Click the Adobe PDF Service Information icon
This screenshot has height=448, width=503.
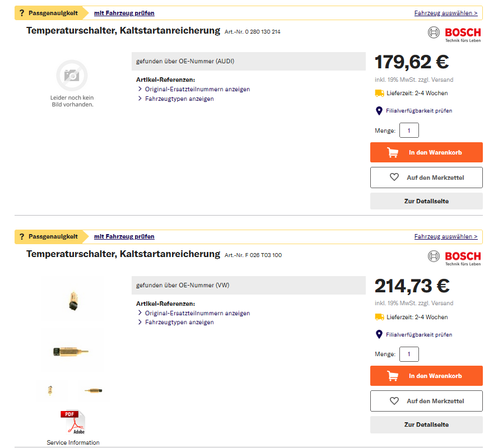72,423
